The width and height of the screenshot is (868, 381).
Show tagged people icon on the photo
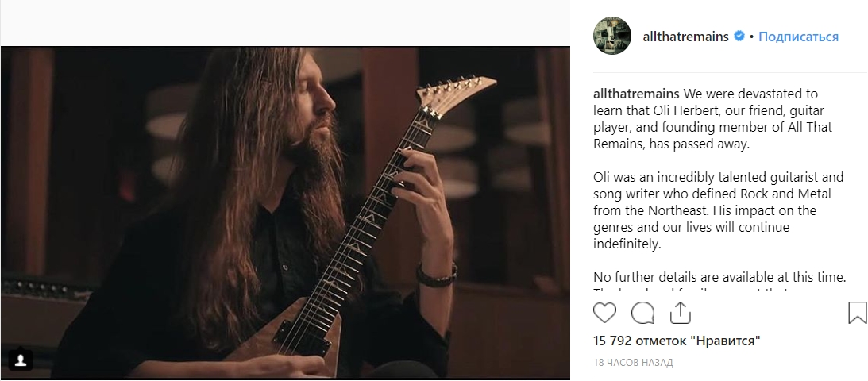(21, 360)
